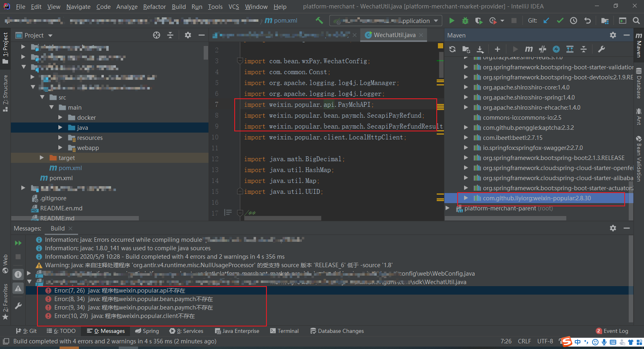The height and width of the screenshot is (349, 644).
Task: Run with coverage shield icon
Action: (x=478, y=21)
